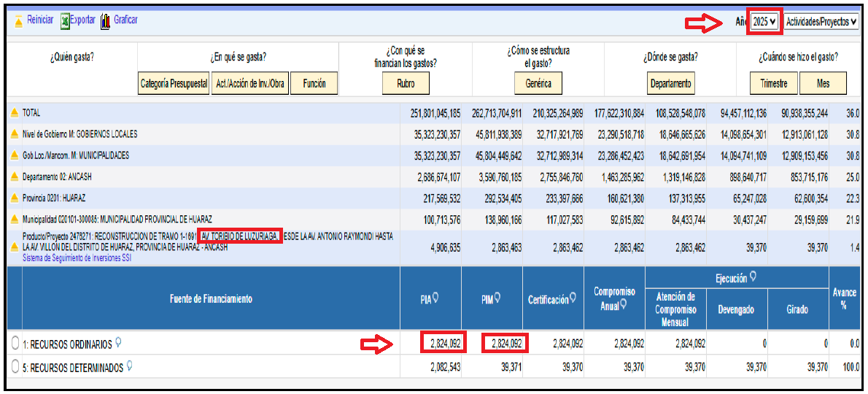
Task: Click the Rubro button
Action: point(406,84)
